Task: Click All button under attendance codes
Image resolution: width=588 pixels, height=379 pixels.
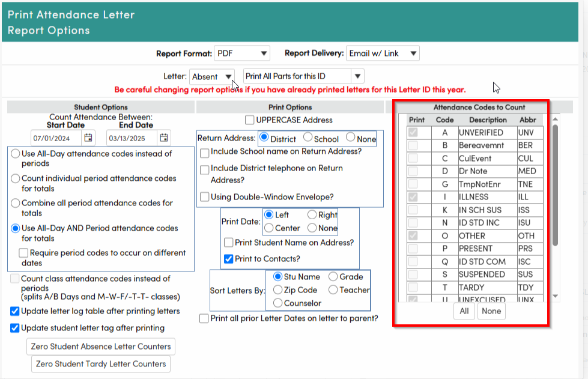Action: 464,311
